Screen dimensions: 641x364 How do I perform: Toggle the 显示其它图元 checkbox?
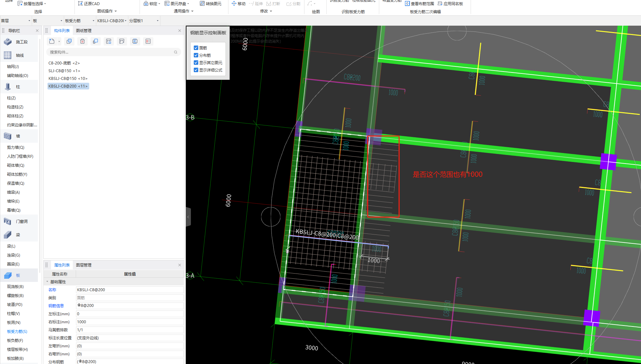click(x=196, y=63)
